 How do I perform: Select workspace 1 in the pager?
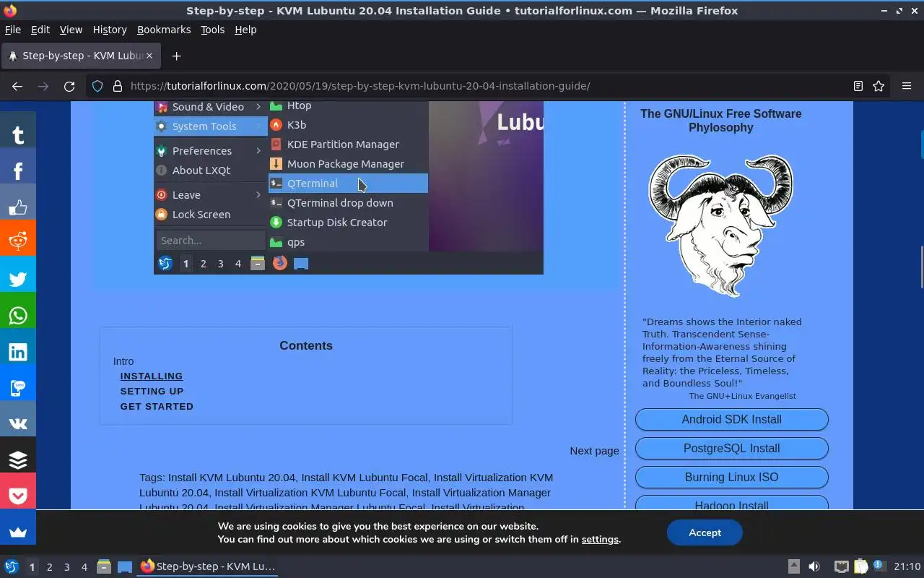32,567
